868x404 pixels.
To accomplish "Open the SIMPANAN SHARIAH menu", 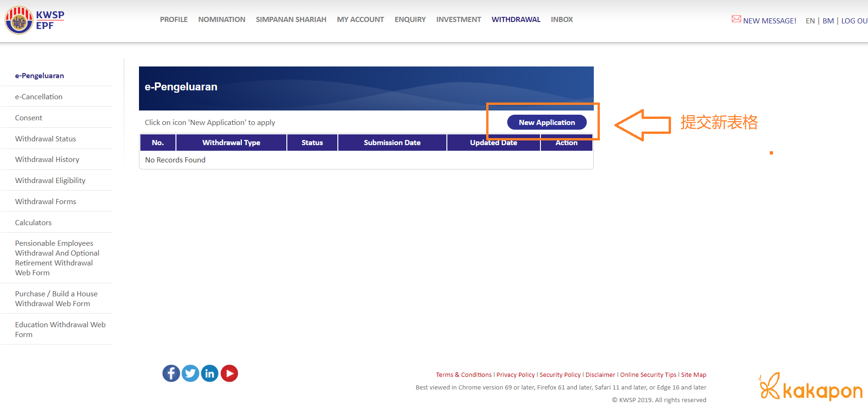I will (x=291, y=20).
